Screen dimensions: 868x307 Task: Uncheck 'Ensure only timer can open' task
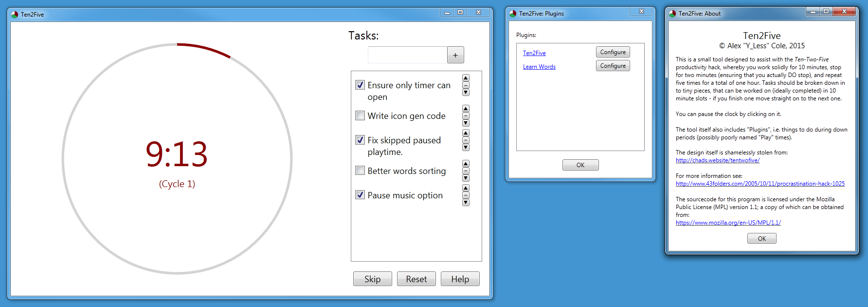point(360,85)
